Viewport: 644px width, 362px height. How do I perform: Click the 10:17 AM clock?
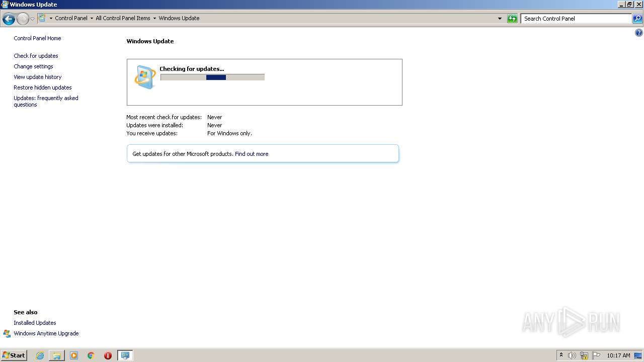pyautogui.click(x=618, y=355)
